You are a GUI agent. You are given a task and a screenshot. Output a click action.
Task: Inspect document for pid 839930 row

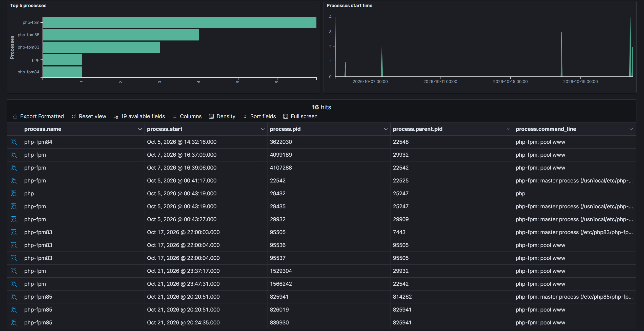pos(14,323)
